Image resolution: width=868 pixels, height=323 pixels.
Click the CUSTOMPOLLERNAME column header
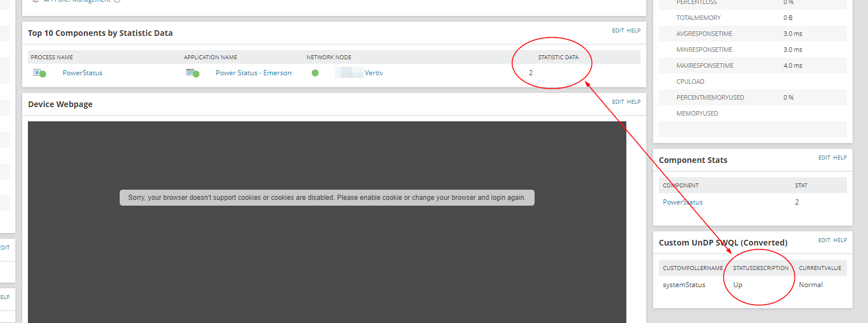pos(692,268)
